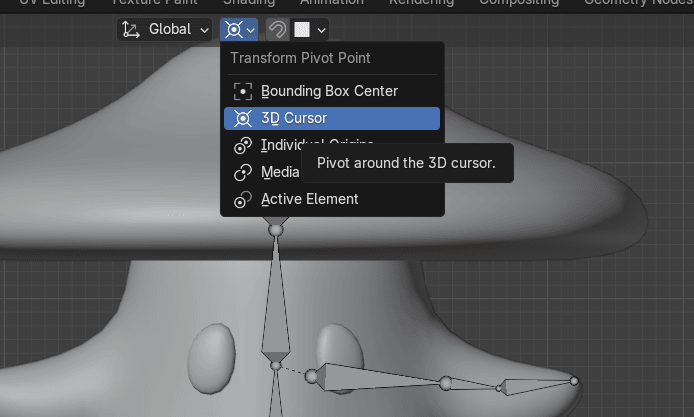Viewport: 694px width, 417px height.
Task: Expand the snapping options arrow
Action: [x=321, y=30]
